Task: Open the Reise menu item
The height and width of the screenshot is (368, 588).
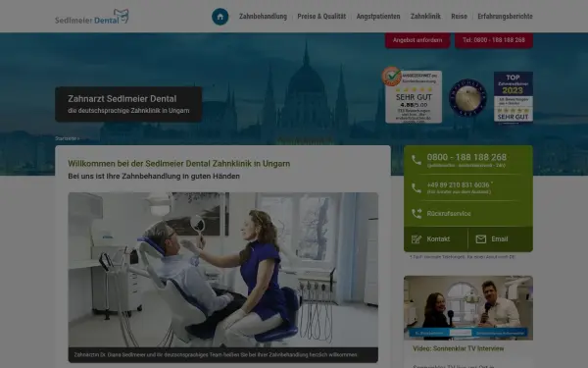Action: pos(459,16)
